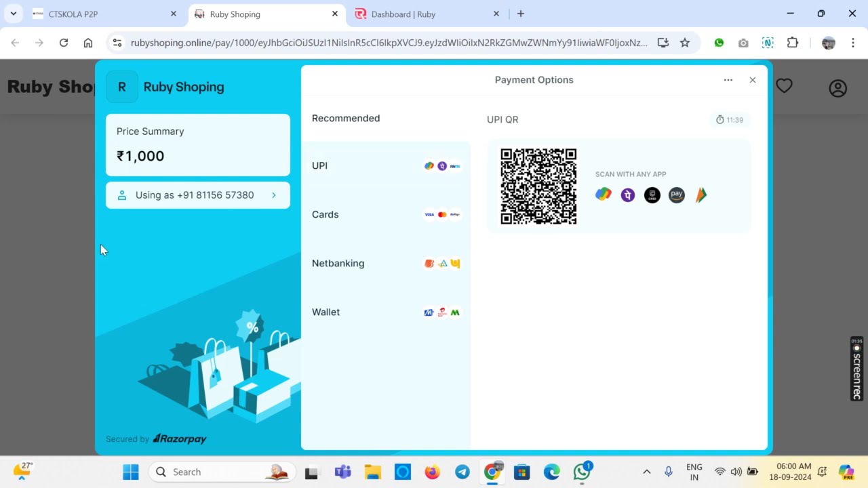Click the Razorpay logo at bottom
Viewport: 868px width, 488px height.
pyautogui.click(x=180, y=439)
